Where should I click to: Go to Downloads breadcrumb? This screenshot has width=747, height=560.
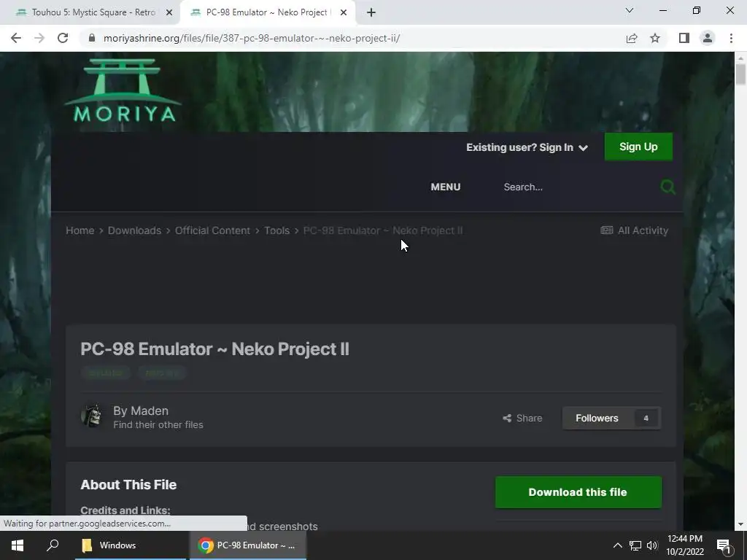click(x=134, y=230)
